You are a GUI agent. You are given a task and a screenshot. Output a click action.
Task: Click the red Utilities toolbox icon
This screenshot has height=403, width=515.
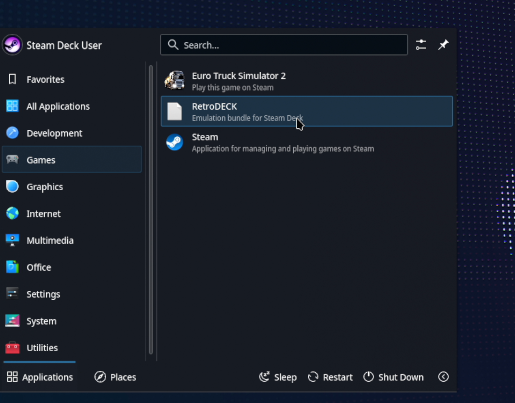point(12,347)
